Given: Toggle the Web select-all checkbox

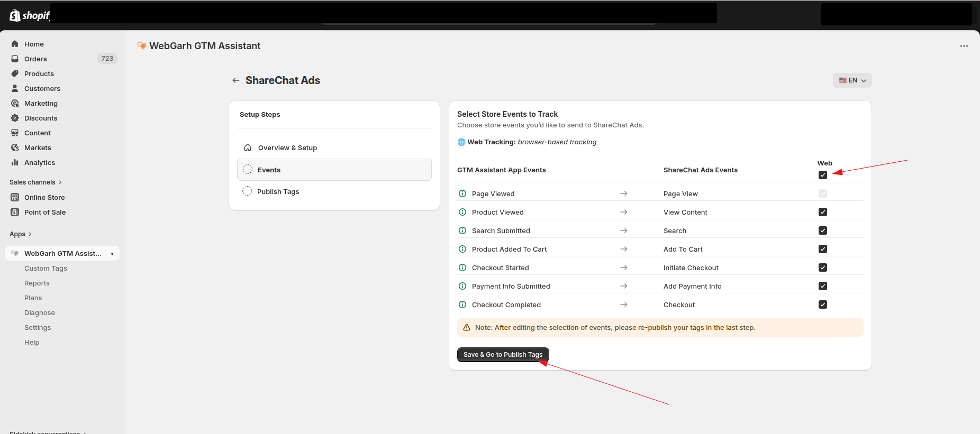Looking at the screenshot, I should tap(823, 175).
